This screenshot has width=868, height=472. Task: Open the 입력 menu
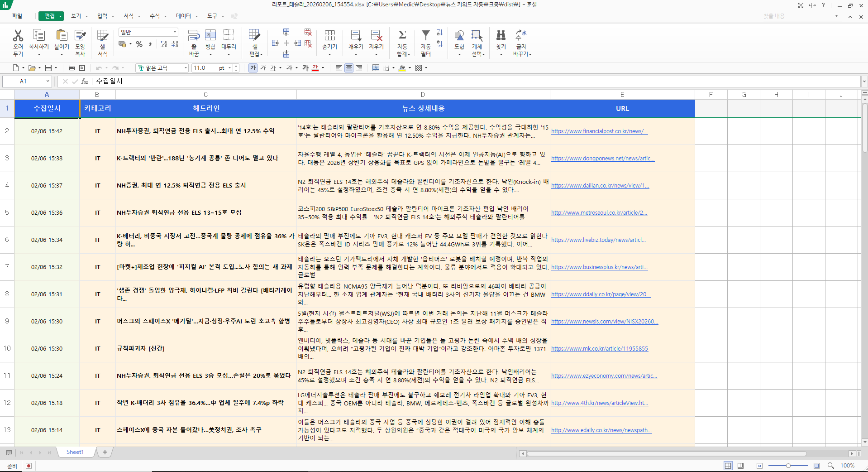pos(102,16)
